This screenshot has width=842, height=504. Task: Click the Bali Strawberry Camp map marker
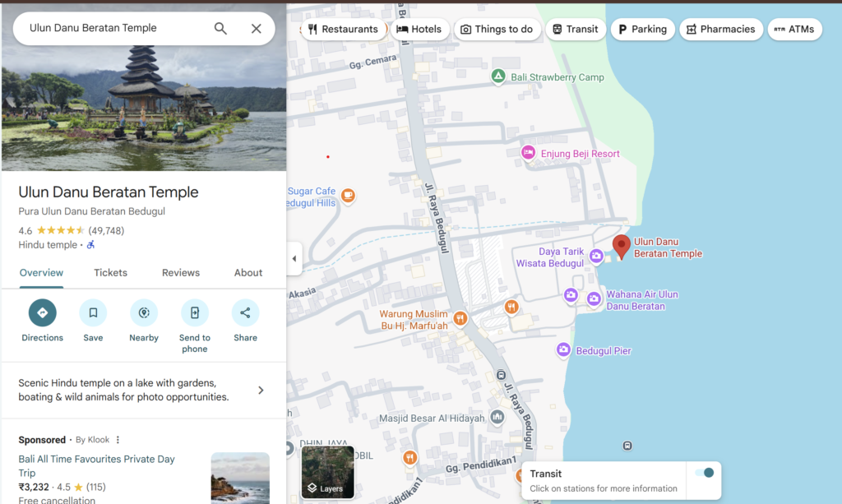pos(497,76)
